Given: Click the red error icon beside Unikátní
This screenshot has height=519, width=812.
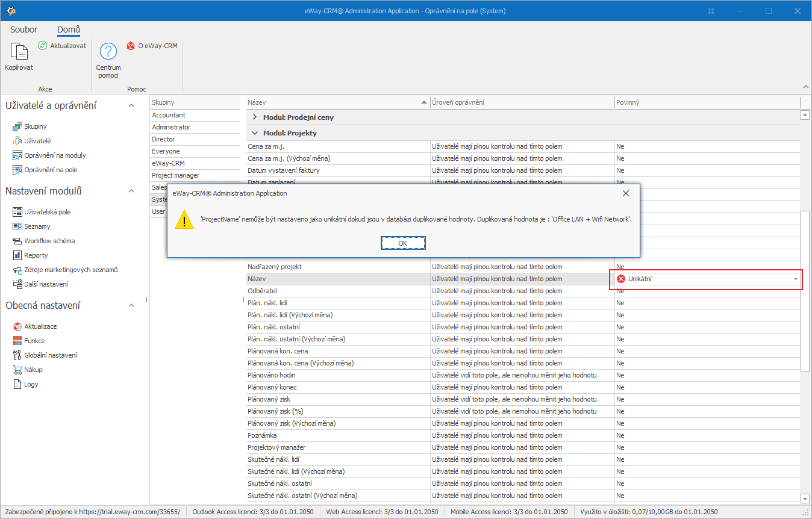Looking at the screenshot, I should click(621, 279).
